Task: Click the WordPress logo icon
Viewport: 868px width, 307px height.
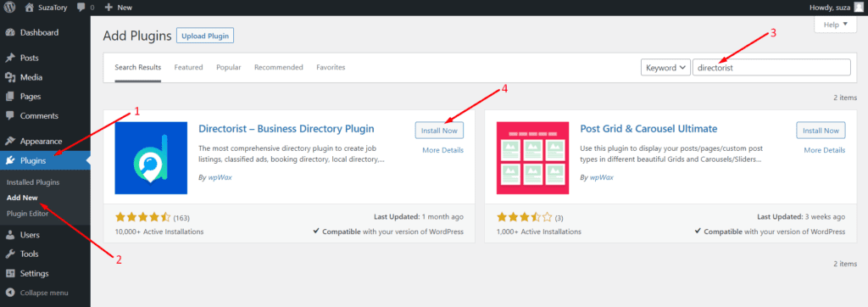Action: (x=9, y=7)
